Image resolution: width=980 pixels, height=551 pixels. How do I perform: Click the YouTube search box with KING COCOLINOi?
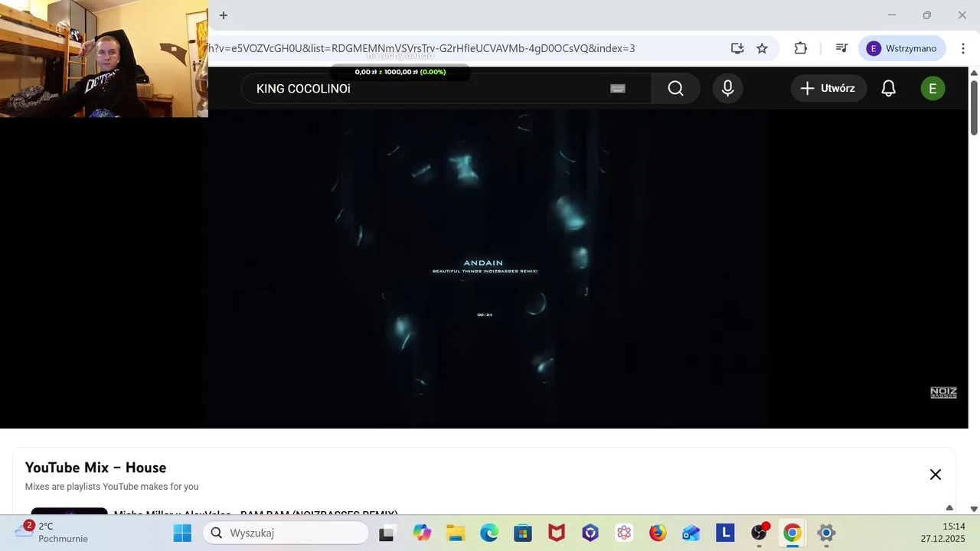click(446, 89)
